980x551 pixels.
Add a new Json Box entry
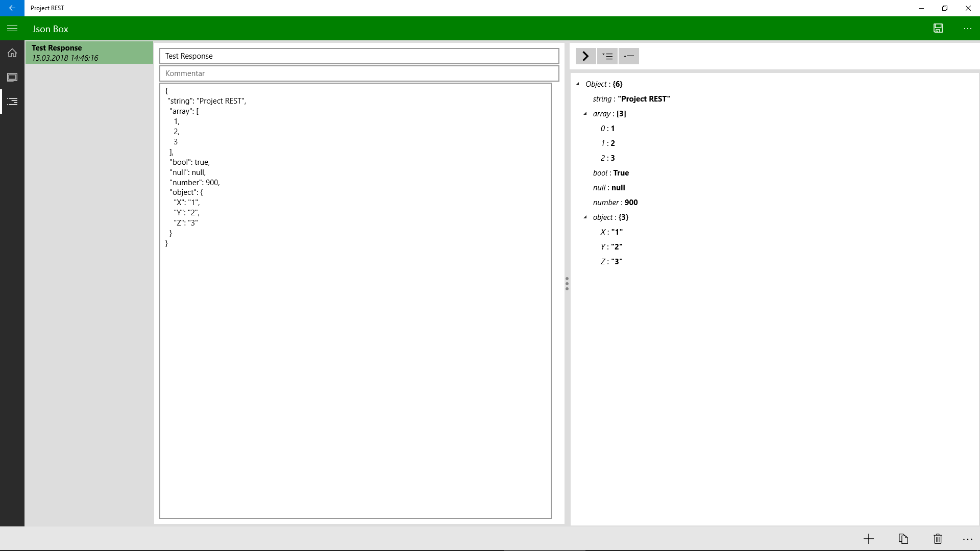[x=869, y=539]
